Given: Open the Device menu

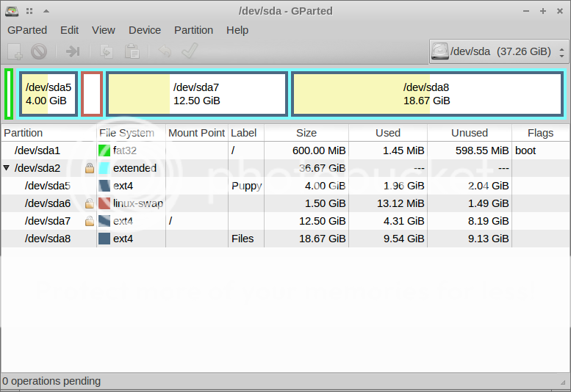Looking at the screenshot, I should 144,30.
